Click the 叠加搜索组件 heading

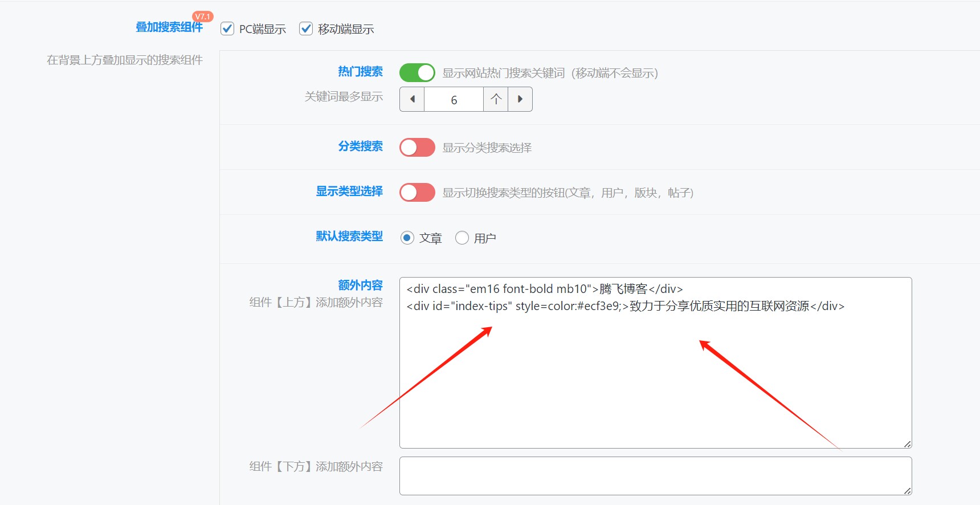(x=169, y=27)
